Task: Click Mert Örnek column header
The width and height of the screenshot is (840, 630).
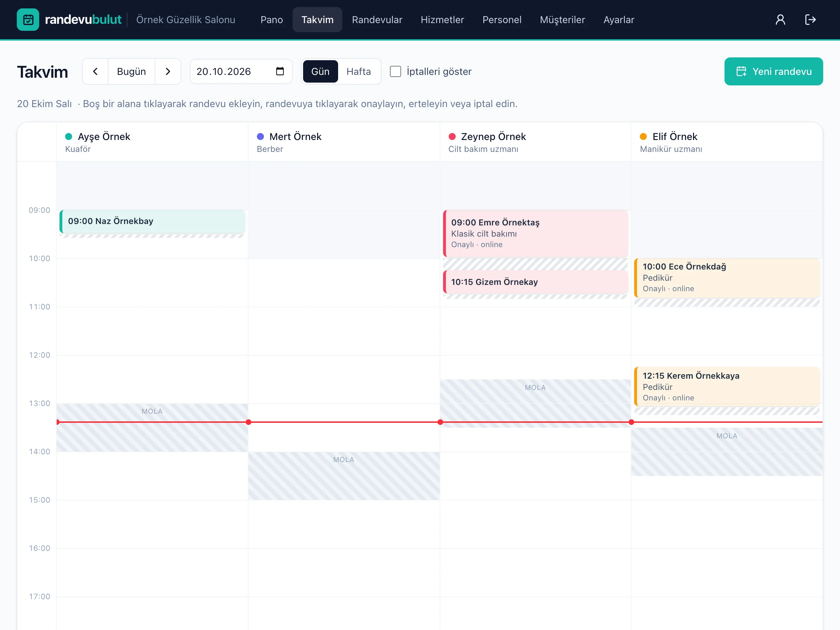Action: (x=344, y=142)
